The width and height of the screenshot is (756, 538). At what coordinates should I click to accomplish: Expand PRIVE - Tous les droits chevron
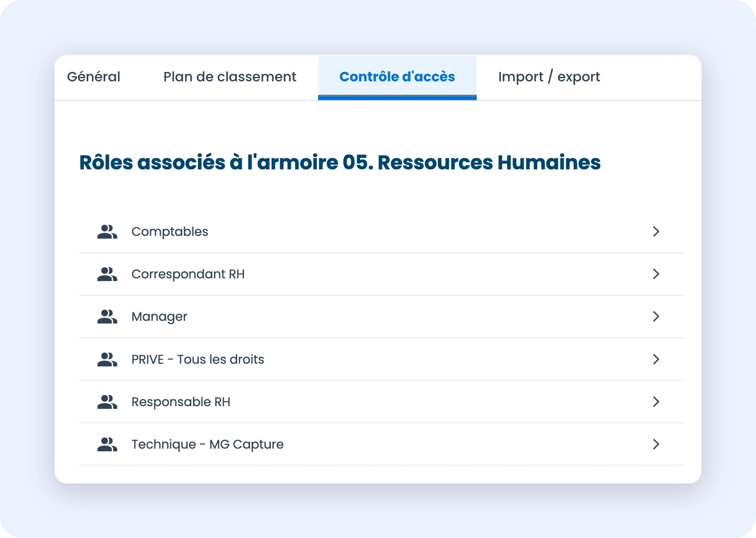click(656, 359)
